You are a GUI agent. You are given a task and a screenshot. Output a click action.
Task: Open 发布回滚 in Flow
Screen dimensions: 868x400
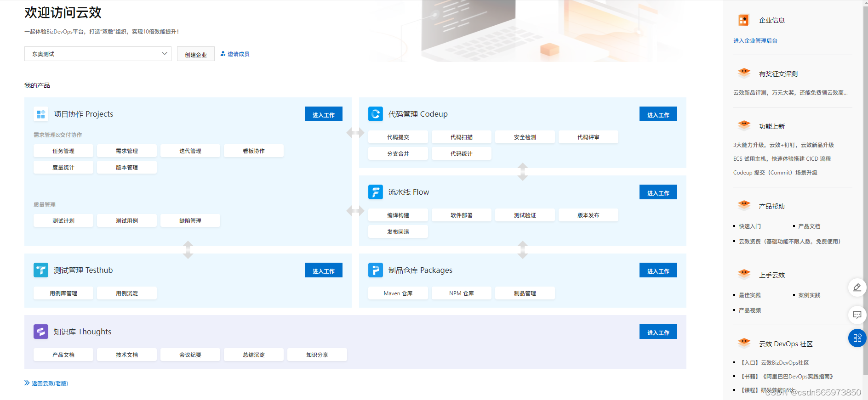[x=398, y=231]
